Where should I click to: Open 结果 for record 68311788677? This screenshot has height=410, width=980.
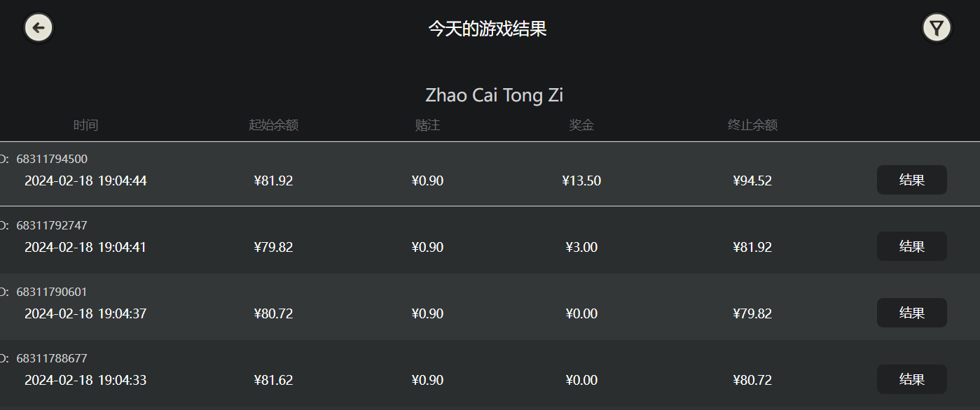[911, 379]
